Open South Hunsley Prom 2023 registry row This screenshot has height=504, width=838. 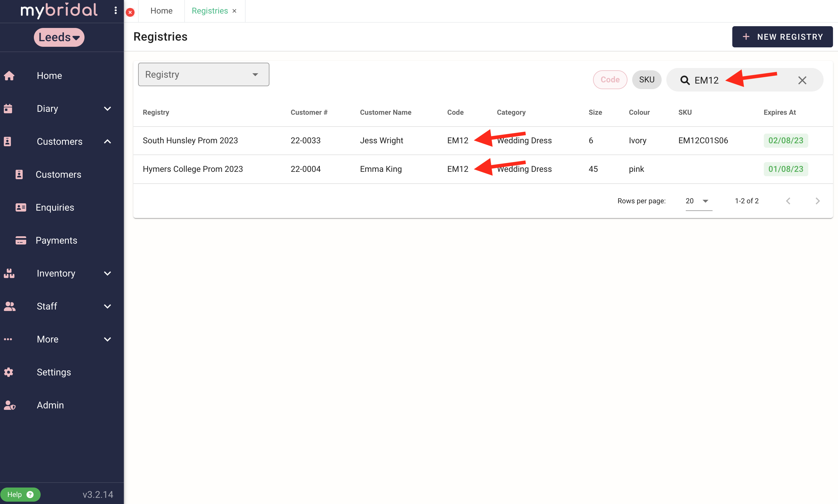483,140
